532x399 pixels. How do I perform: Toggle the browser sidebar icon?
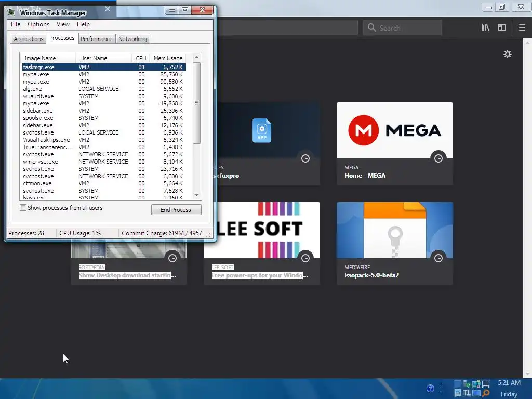pyautogui.click(x=502, y=28)
